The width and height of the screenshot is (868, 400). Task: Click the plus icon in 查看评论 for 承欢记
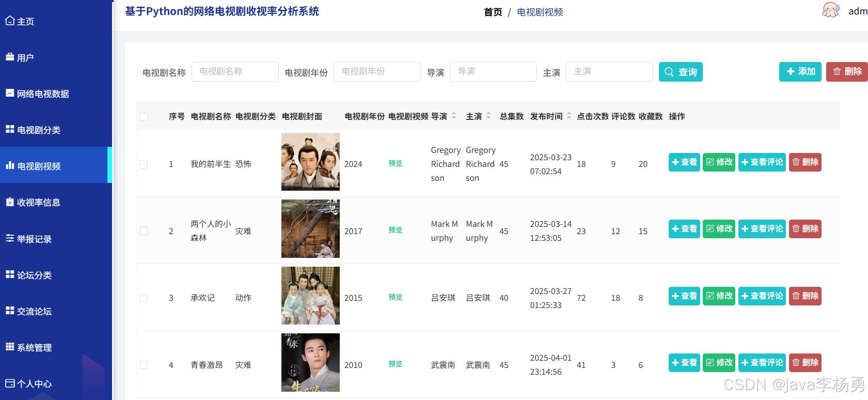click(x=745, y=296)
